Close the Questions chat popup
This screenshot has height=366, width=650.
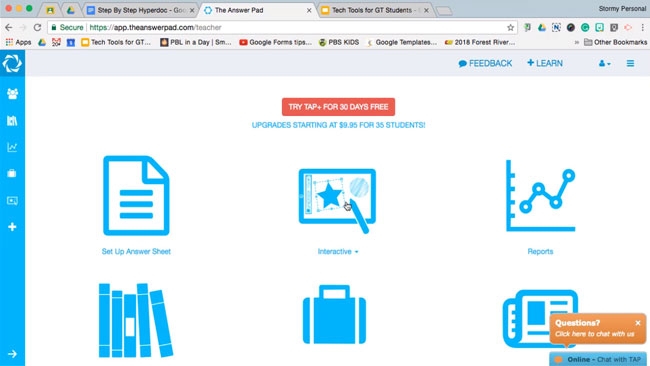pos(638,322)
